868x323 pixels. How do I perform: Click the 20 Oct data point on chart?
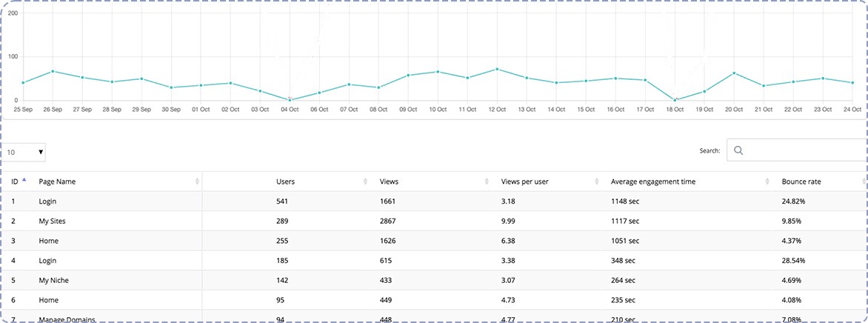(734, 73)
